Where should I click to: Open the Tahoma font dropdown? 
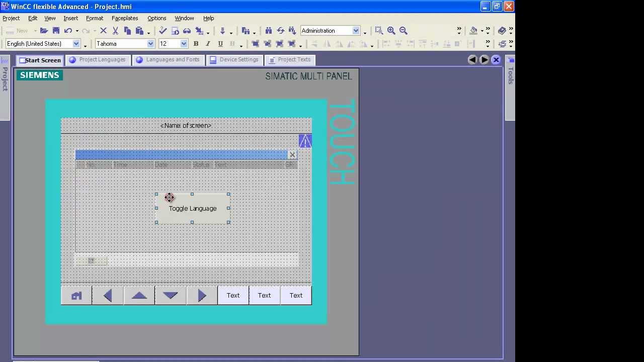(x=150, y=44)
